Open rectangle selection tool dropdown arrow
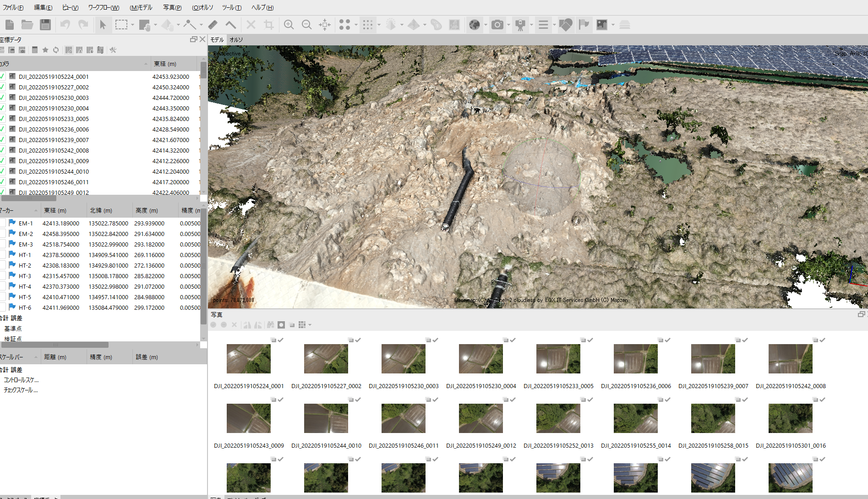The height and width of the screenshot is (499, 868). (x=133, y=25)
